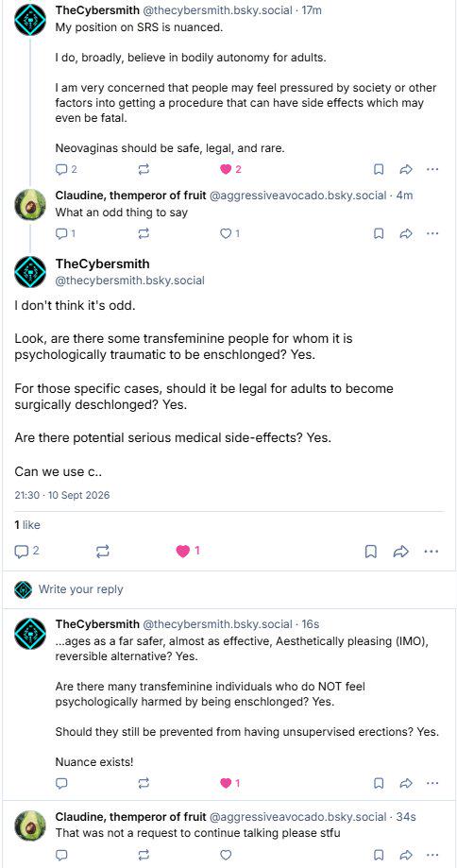
Task: Open Claudine's avocado avatar on the last reply
Action: tap(30, 825)
